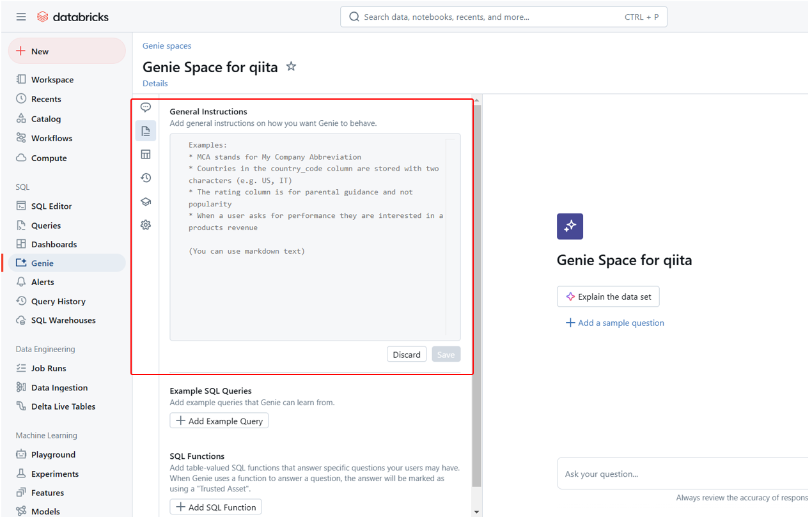This screenshot has width=812, height=517.
Task: Open the graduation cap benchmarks icon
Action: coord(146,202)
